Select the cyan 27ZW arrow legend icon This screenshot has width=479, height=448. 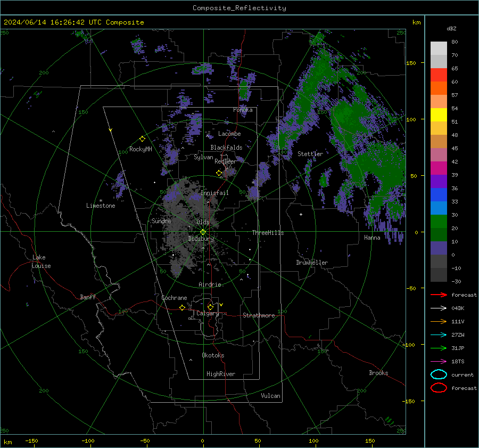(x=439, y=335)
